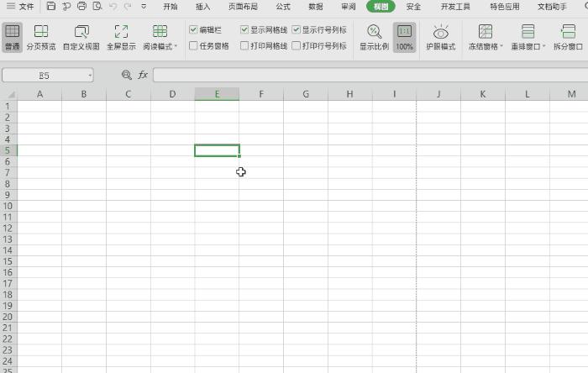Select row 12 header
Image resolution: width=588 pixels, height=373 pixels.
[8, 228]
